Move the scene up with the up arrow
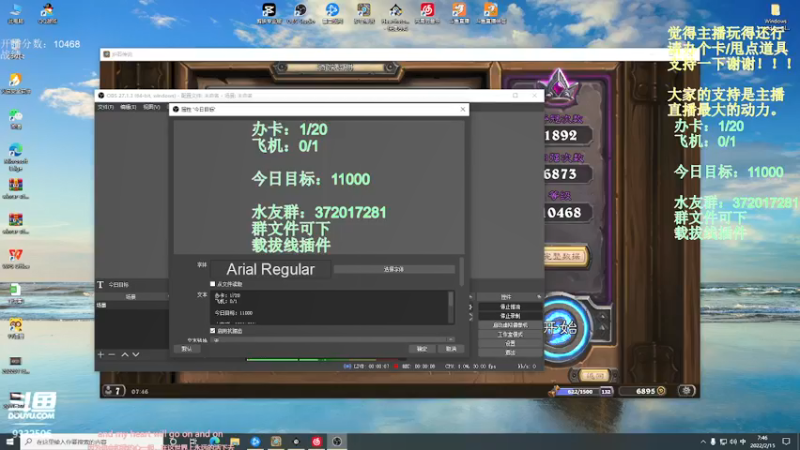This screenshot has width=800, height=450. [124, 354]
